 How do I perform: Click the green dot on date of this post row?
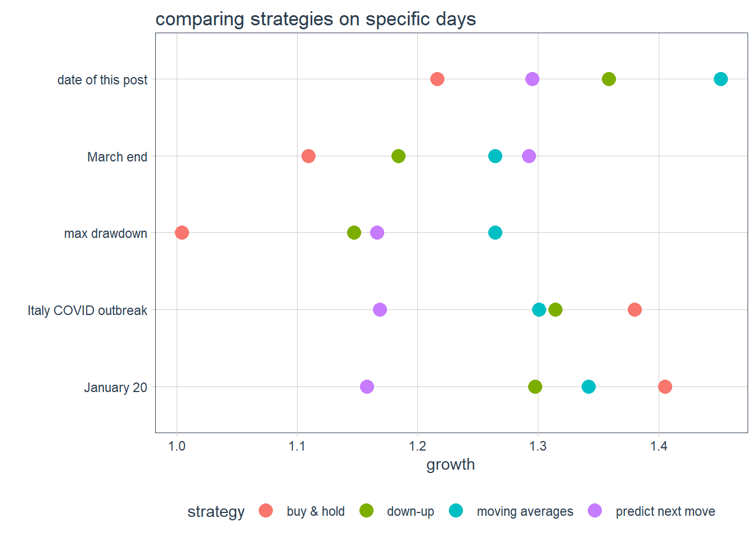[609, 79]
